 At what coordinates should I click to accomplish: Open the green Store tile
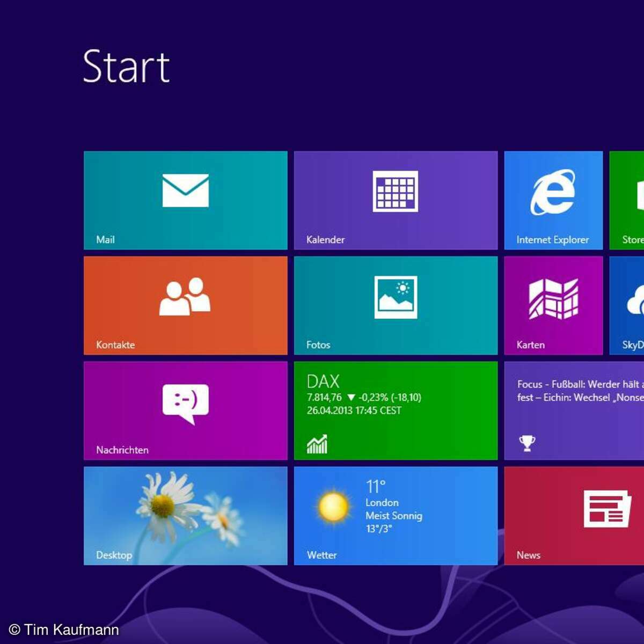click(x=628, y=200)
